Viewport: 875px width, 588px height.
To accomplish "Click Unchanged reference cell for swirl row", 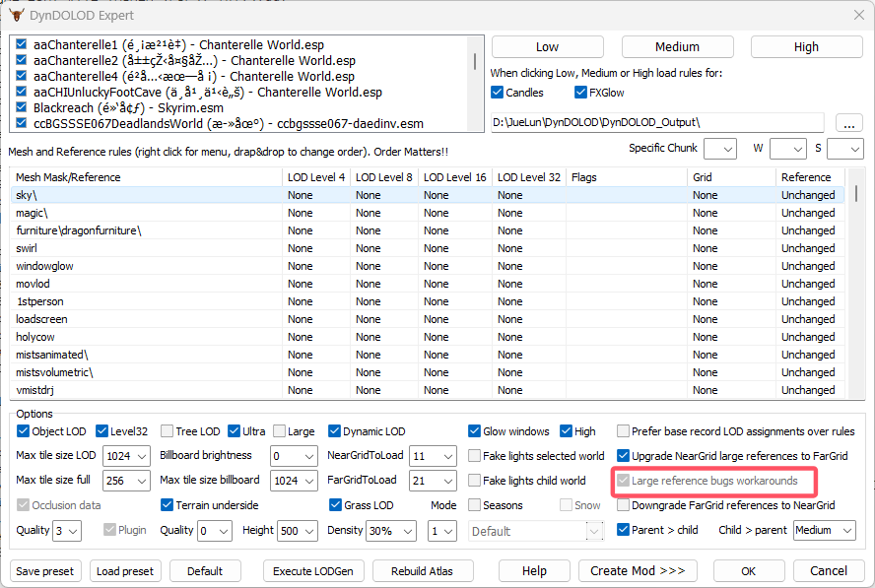I will point(808,248).
